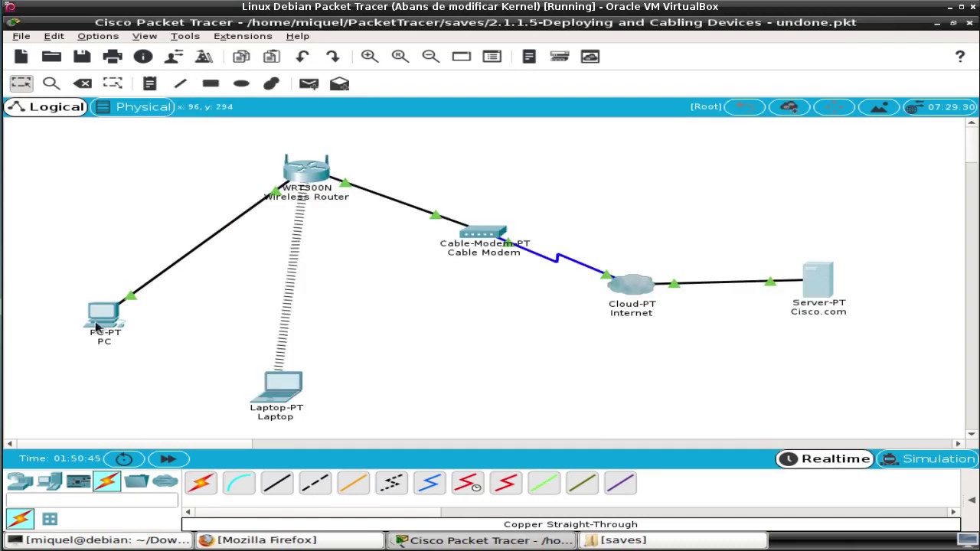
Task: Click the New Cluster cloud button
Action: [x=789, y=107]
